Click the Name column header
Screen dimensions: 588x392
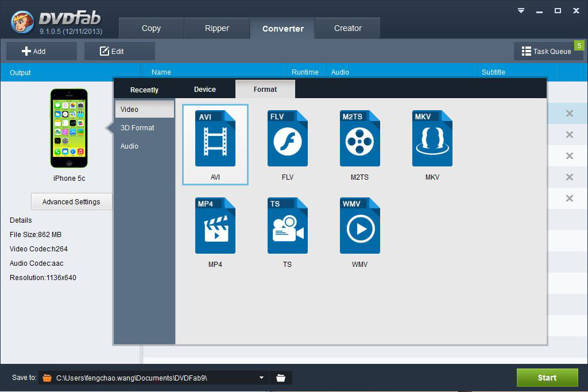coord(161,72)
